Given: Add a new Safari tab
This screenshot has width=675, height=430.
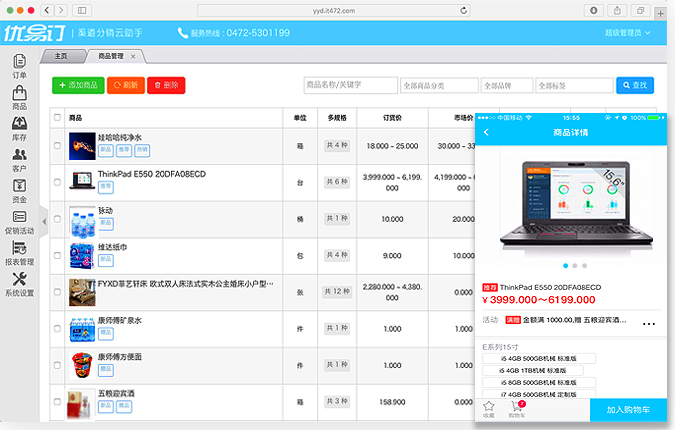Looking at the screenshot, I should pos(660,14).
